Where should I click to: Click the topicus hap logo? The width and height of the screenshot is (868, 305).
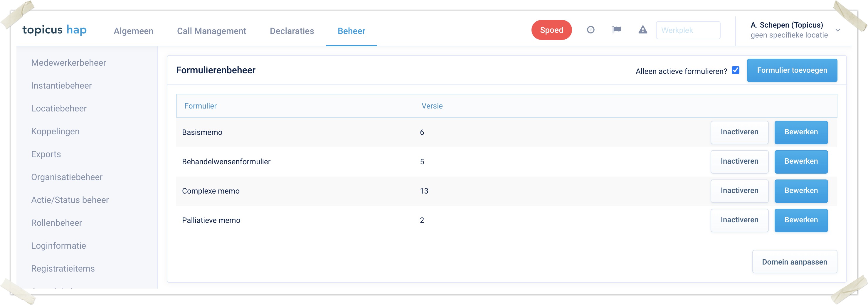click(x=55, y=30)
